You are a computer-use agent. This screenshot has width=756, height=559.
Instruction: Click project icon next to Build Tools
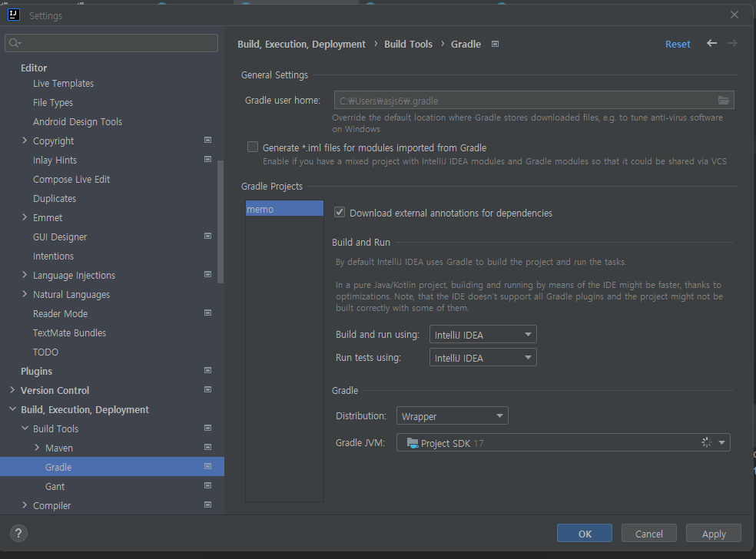[x=207, y=428]
